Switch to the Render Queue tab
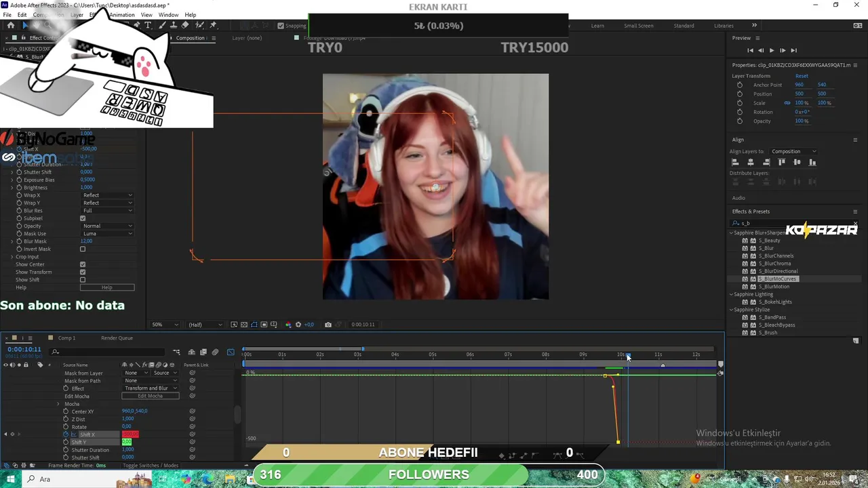The image size is (868, 488). 117,338
